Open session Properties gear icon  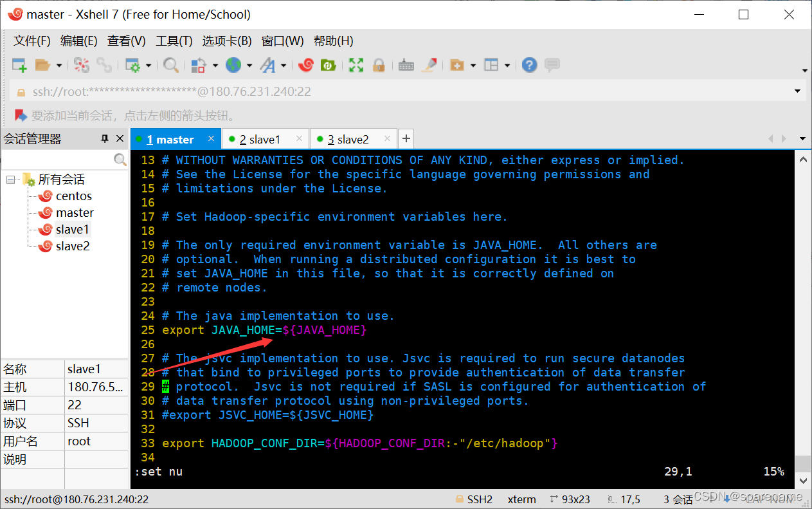132,65
